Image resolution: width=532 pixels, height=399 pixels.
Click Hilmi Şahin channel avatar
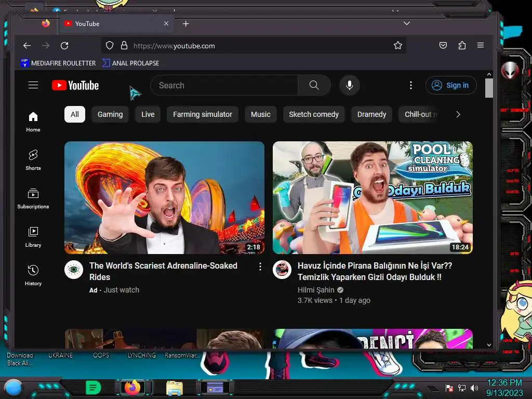[282, 270]
